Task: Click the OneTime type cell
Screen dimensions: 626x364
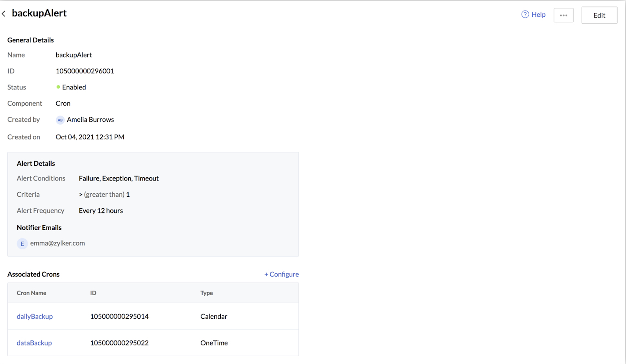Action: [214, 343]
